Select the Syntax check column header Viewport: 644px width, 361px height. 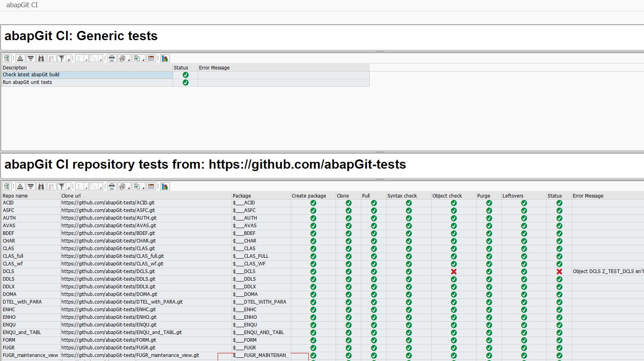[x=409, y=196]
